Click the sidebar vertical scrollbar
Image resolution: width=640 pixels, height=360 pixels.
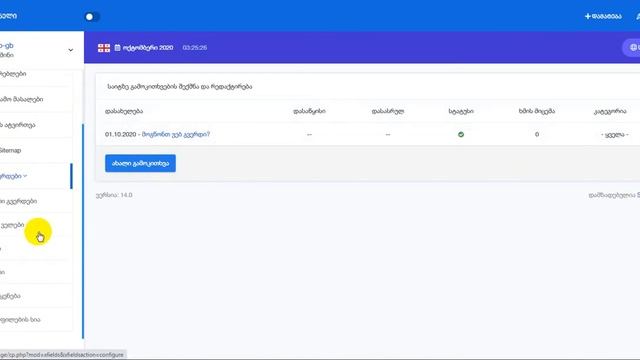click(x=83, y=231)
